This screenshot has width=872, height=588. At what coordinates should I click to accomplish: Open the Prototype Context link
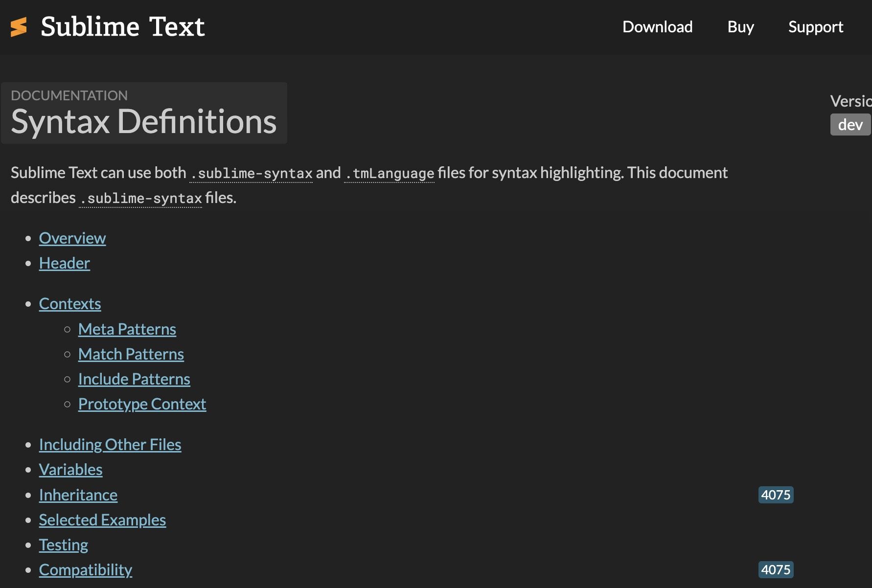[x=142, y=404]
